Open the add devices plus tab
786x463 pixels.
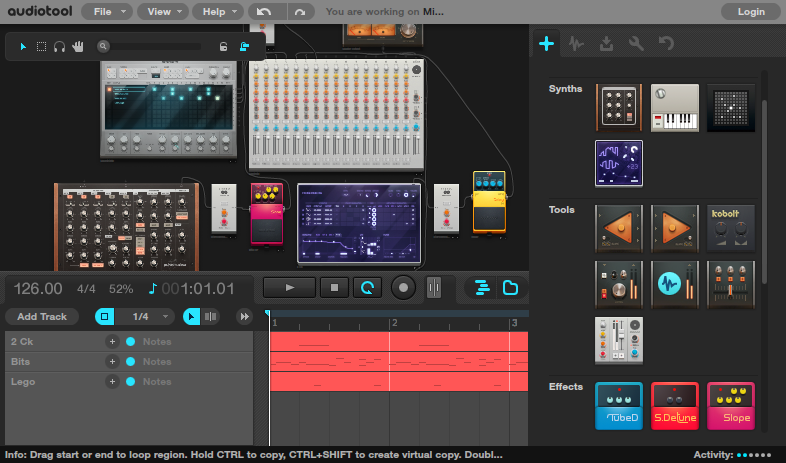(546, 44)
